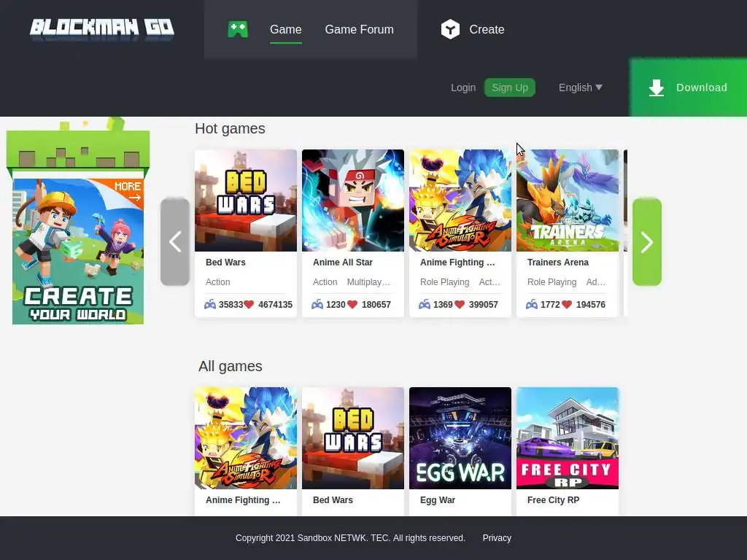
Task: Open Bed Wars thumbnail in Hot games
Action: tap(246, 201)
